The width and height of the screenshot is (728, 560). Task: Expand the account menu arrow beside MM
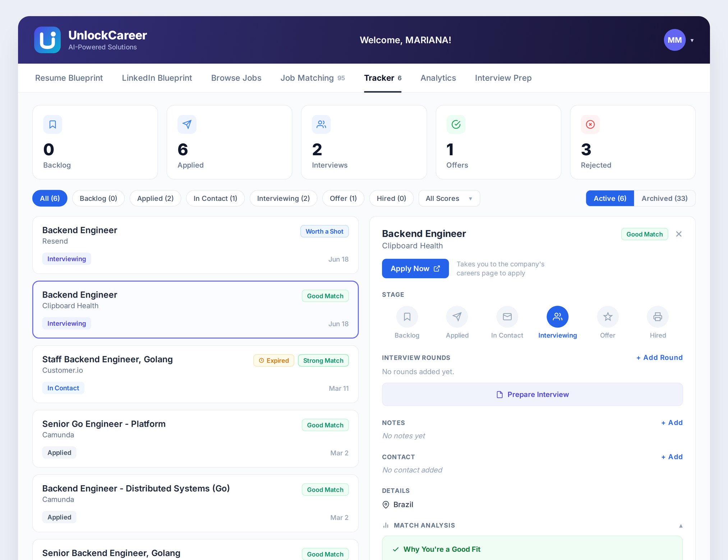[692, 40]
